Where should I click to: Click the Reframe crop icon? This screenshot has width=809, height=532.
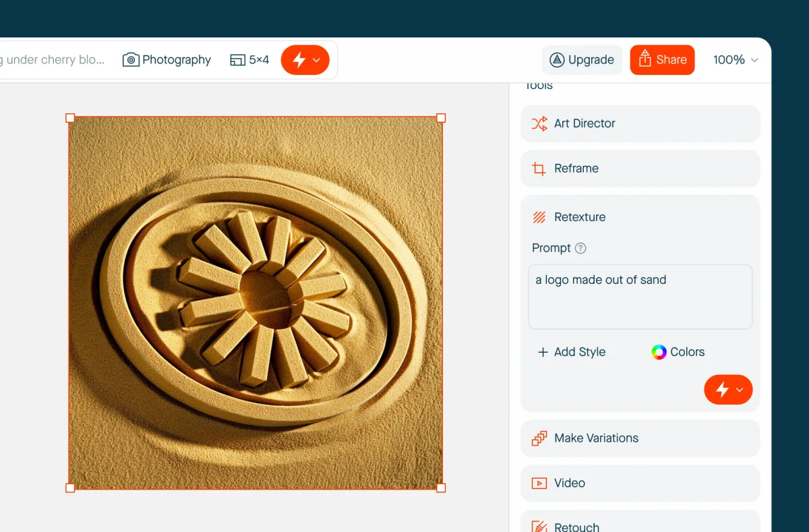(x=539, y=169)
